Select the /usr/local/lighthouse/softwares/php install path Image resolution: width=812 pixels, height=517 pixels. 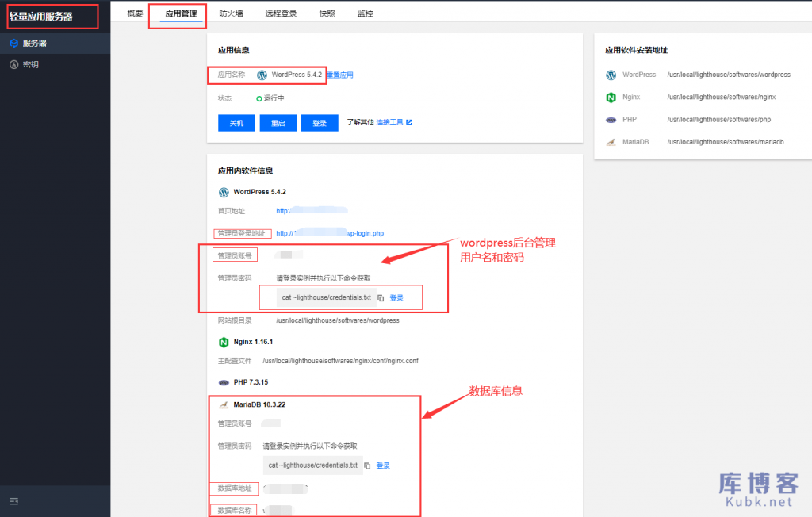(718, 119)
